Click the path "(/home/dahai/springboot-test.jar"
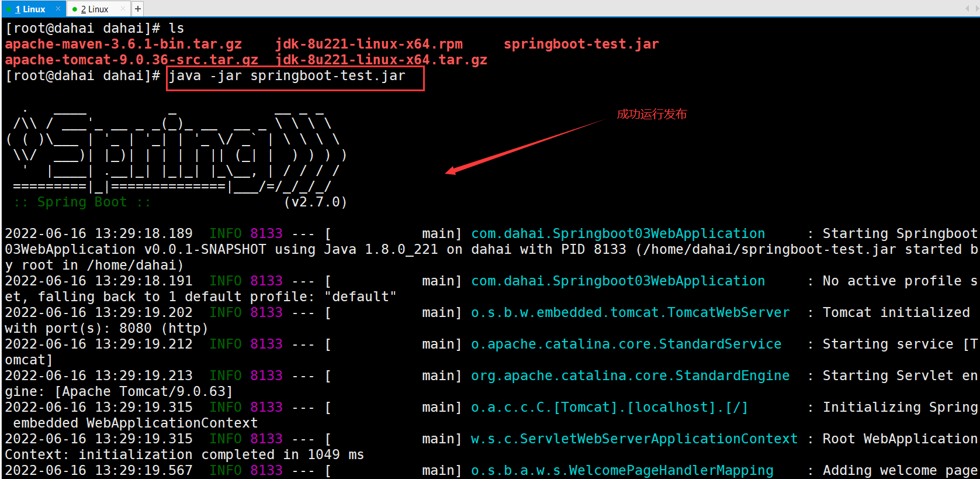 (x=766, y=250)
